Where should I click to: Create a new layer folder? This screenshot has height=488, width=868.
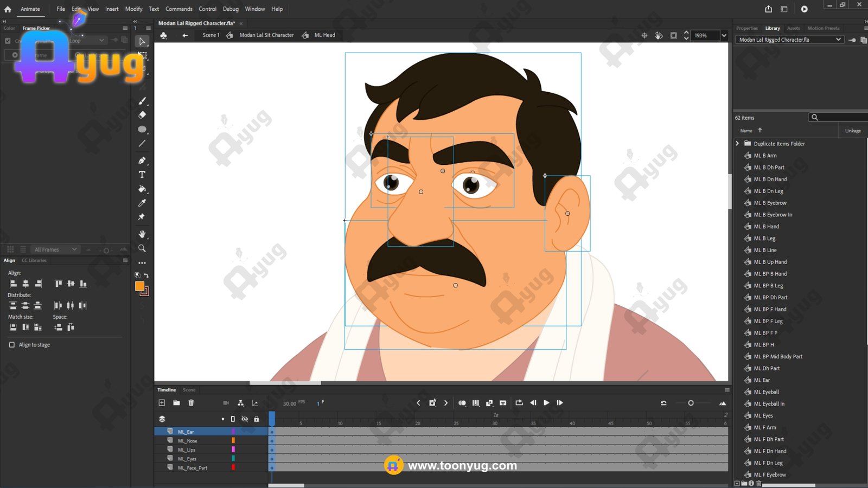[176, 403]
